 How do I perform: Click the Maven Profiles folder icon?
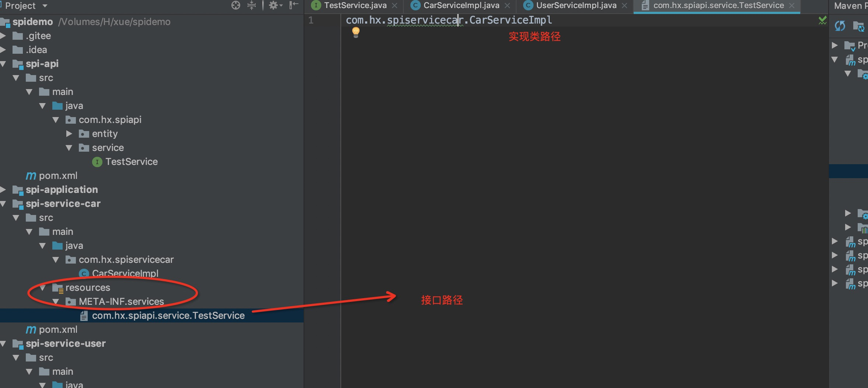click(850, 46)
